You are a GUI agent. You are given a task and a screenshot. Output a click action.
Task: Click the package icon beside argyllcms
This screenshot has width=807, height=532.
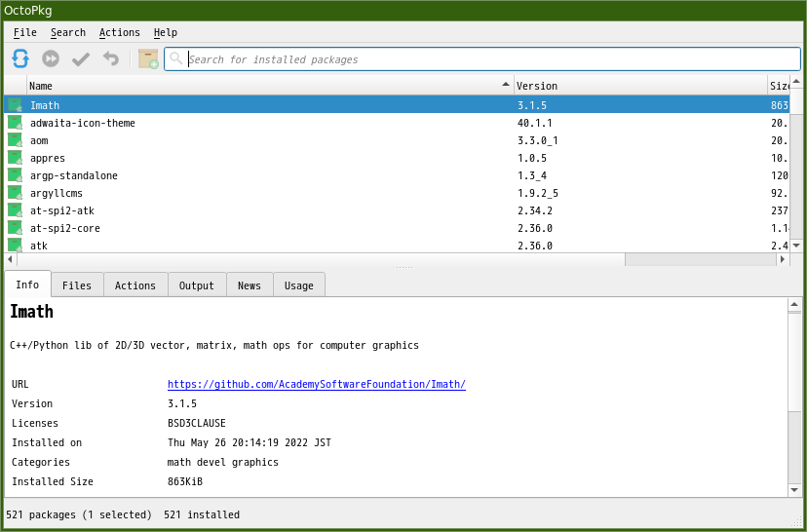[16, 192]
